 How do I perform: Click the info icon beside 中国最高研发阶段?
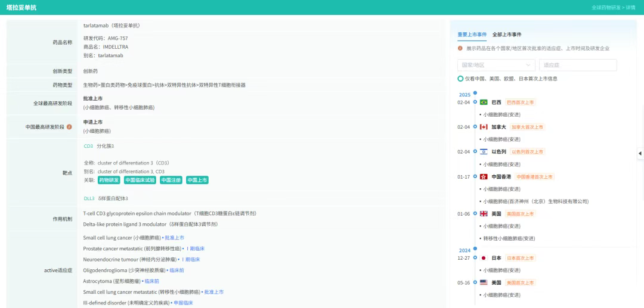(x=69, y=127)
